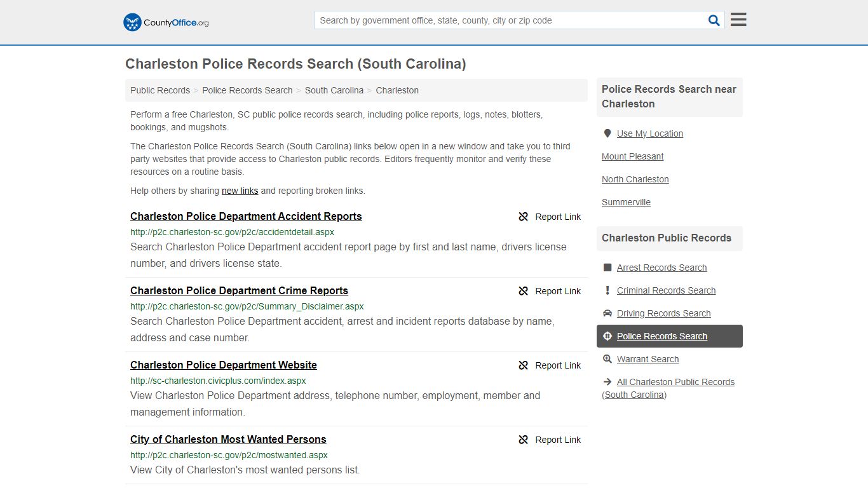Click broken-link icon for Department Website

coord(524,365)
